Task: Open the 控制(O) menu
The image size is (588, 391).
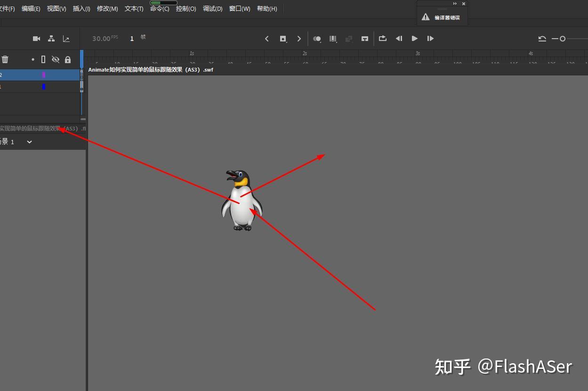Action: click(x=186, y=9)
